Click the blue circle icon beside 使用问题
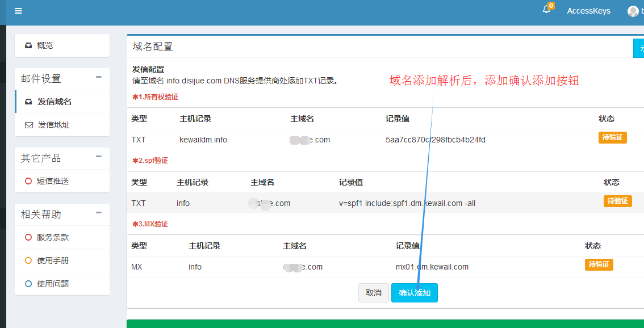The image size is (644, 328). click(x=28, y=284)
